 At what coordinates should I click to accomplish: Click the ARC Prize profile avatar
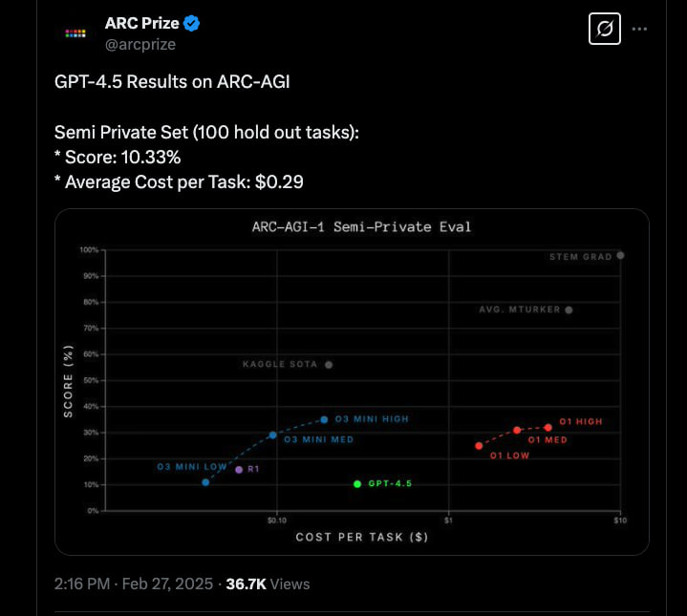coord(74,32)
